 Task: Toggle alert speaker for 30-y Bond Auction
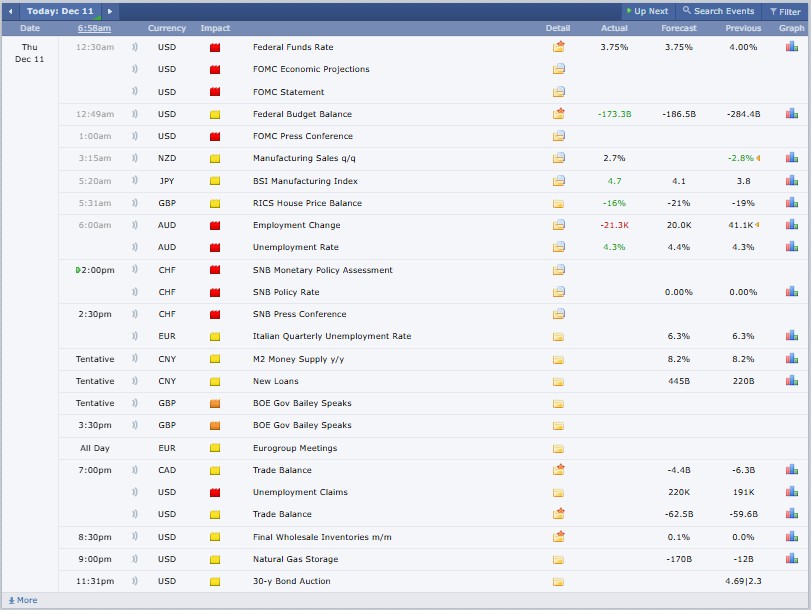click(135, 581)
